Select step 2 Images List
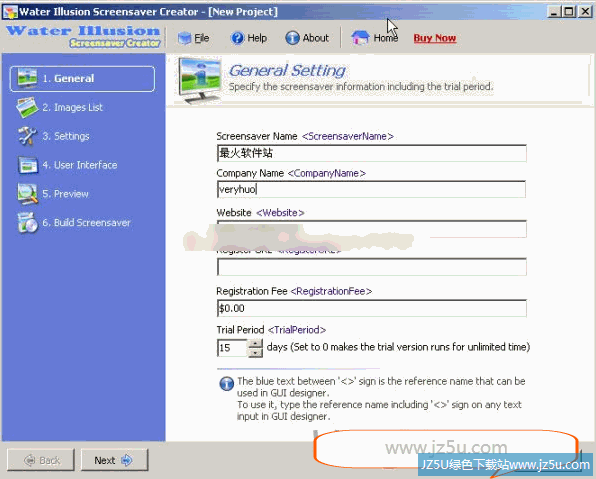The height and width of the screenshot is (479, 596). (60, 108)
